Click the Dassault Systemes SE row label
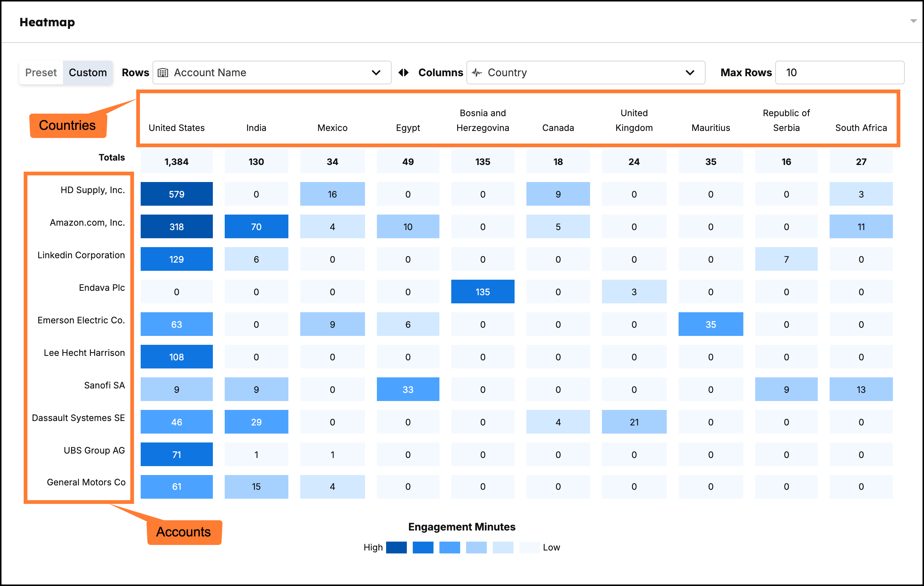 tap(78, 418)
